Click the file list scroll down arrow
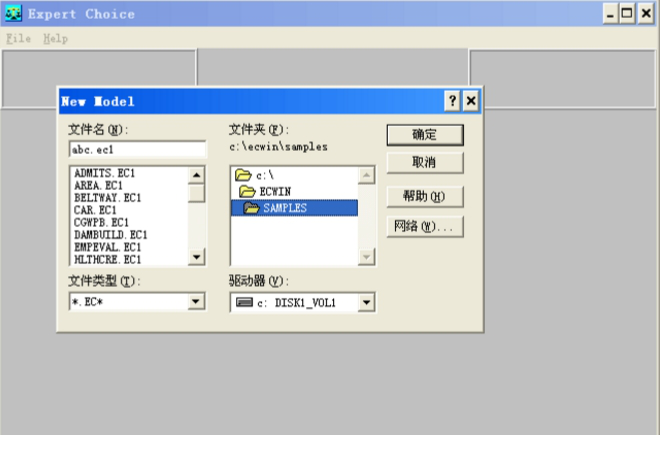This screenshot has height=452, width=660. click(197, 257)
